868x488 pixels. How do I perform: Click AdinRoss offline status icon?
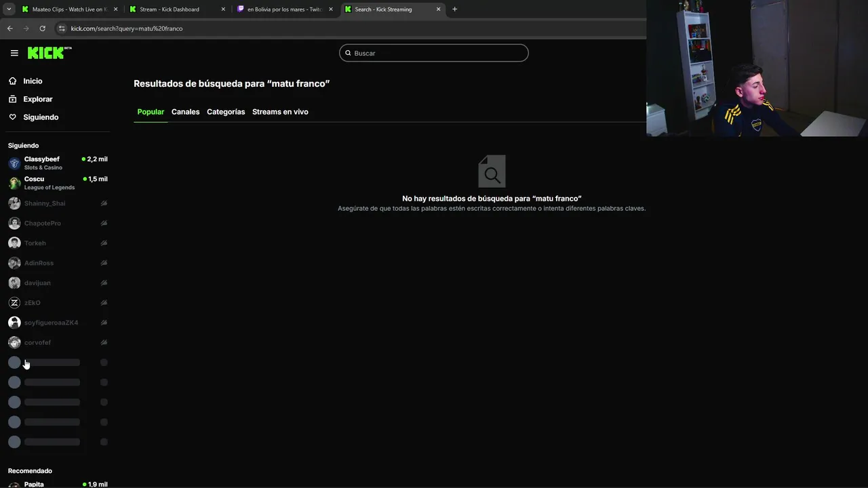pos(104,263)
